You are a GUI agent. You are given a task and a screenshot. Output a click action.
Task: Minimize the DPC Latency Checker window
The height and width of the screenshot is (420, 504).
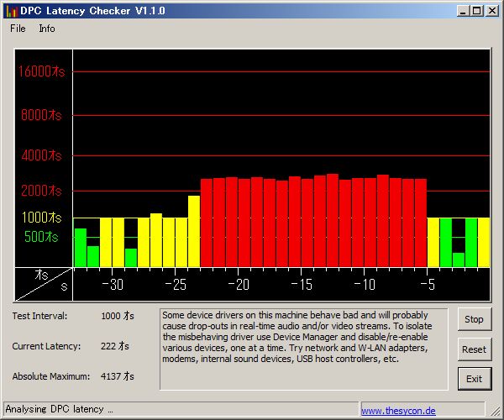tap(463, 11)
